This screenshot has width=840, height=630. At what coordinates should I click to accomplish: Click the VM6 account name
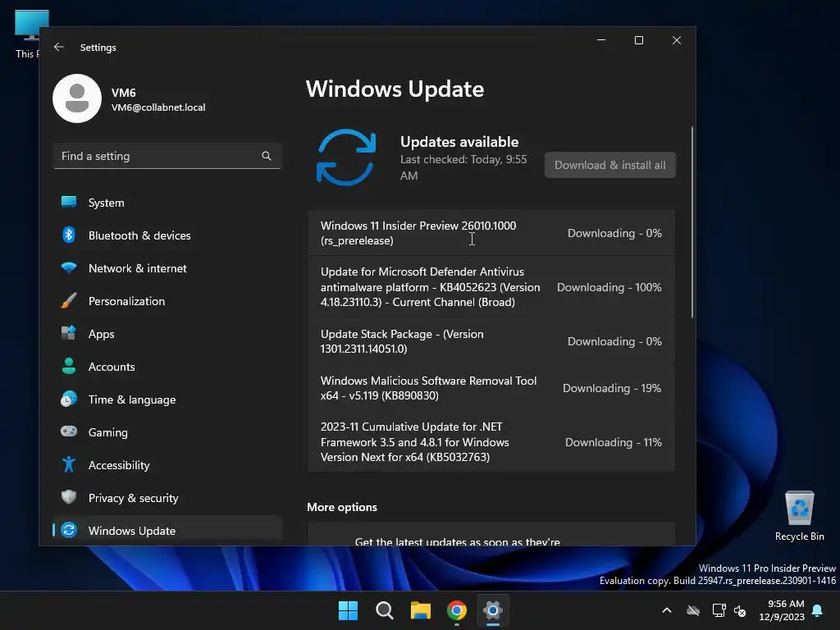[x=124, y=93]
